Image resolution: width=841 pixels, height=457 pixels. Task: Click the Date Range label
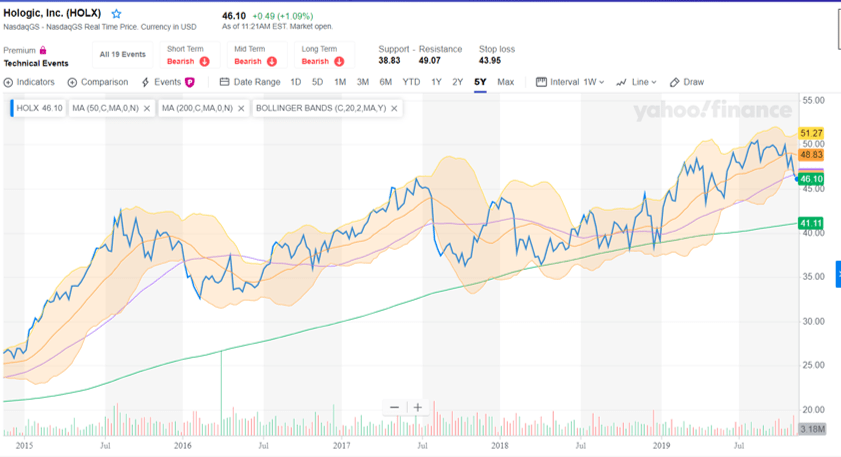click(x=257, y=82)
